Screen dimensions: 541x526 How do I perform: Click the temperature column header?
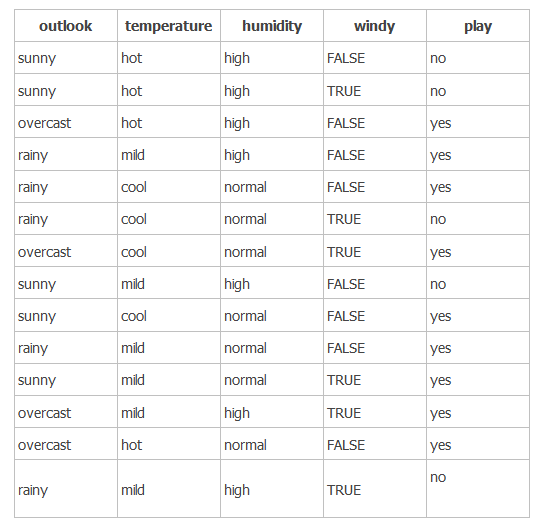168,26
